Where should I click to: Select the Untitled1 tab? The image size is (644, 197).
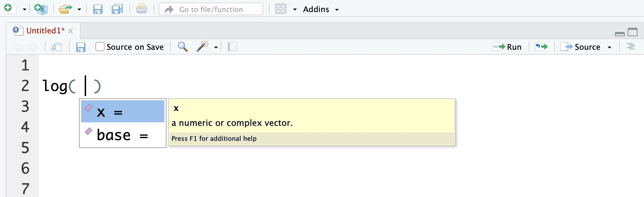pyautogui.click(x=45, y=31)
